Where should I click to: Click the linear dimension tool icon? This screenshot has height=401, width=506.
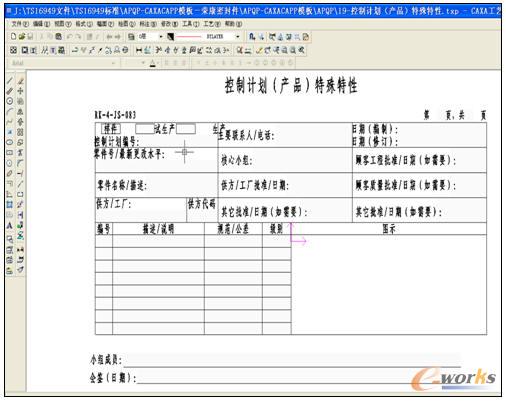pos(139,50)
